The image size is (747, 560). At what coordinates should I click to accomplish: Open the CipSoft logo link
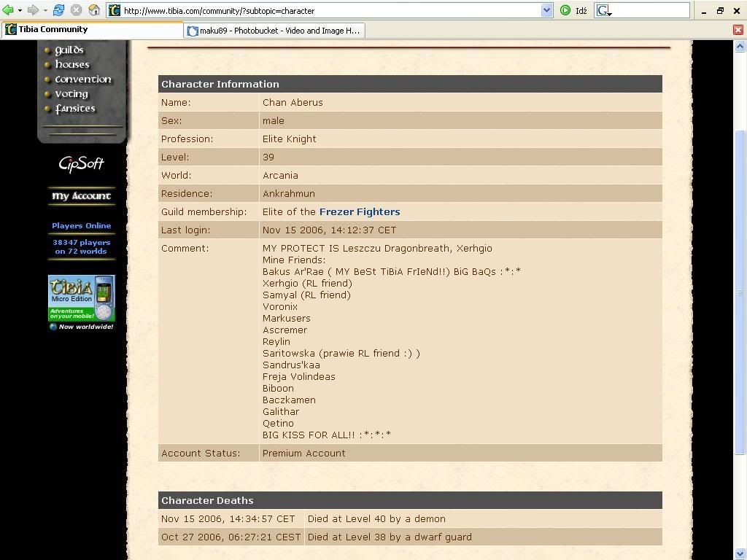point(81,163)
